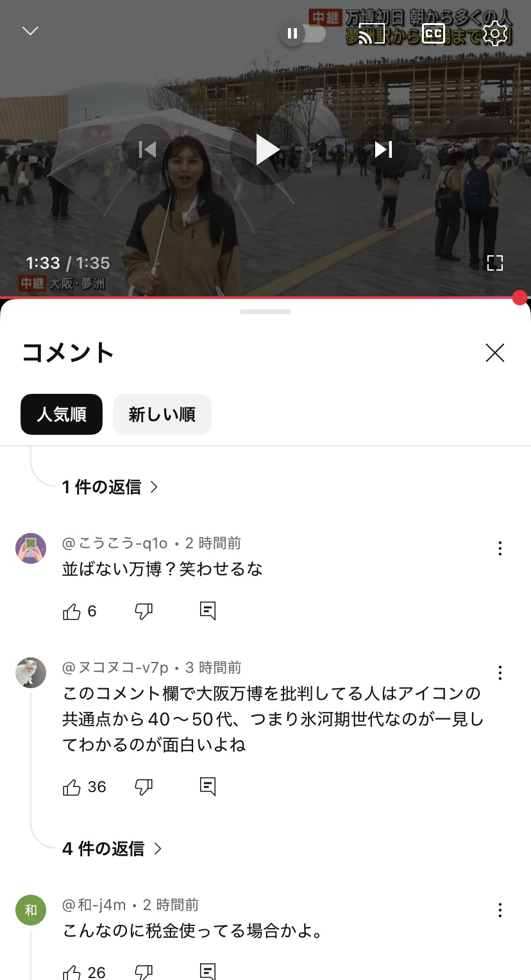Sort comments by 新しい順
The image size is (531, 980).
(x=162, y=414)
